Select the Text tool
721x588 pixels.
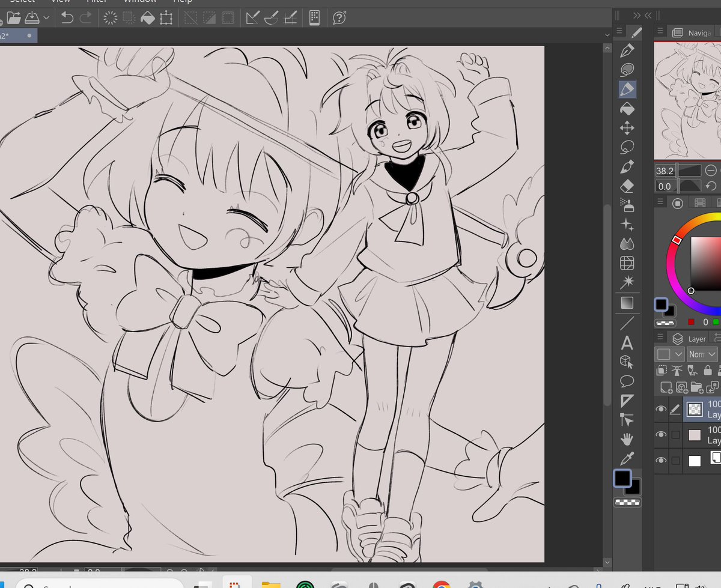click(x=627, y=343)
